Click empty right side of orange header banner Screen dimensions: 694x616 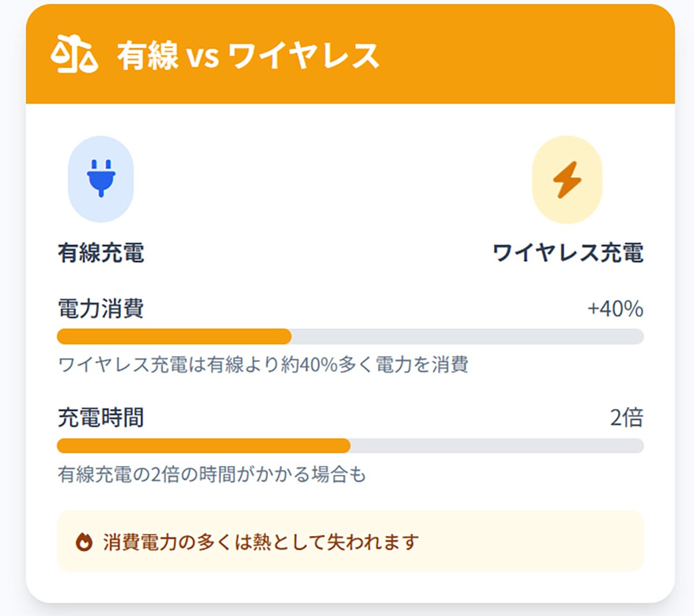click(x=532, y=54)
